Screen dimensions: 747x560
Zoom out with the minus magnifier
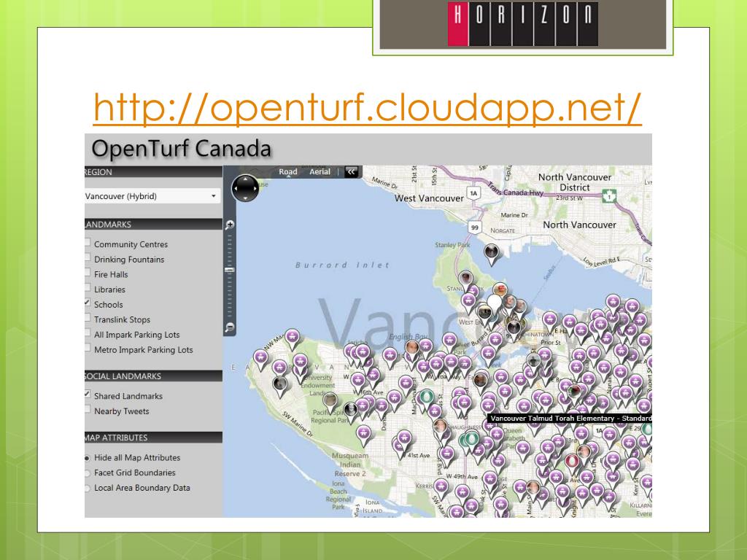pos(230,327)
